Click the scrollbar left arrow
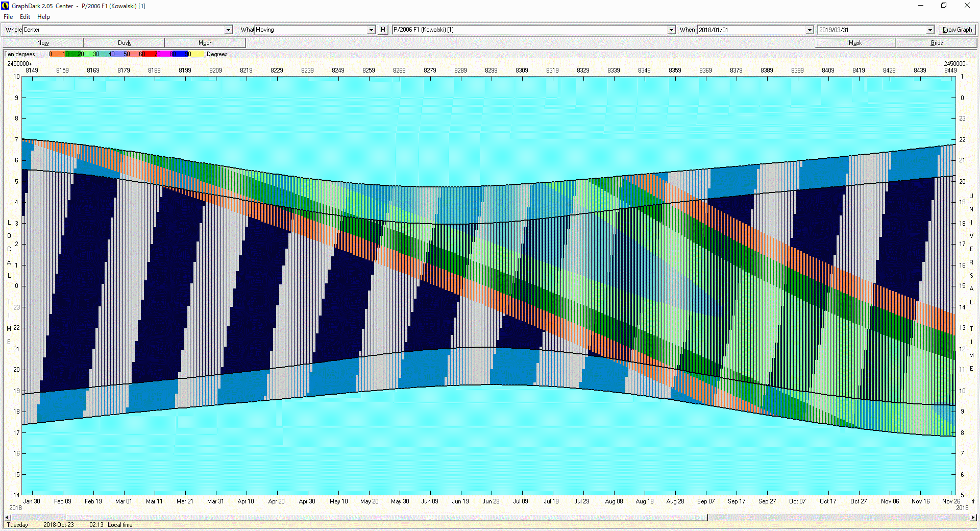The image size is (980, 531). click(x=7, y=518)
